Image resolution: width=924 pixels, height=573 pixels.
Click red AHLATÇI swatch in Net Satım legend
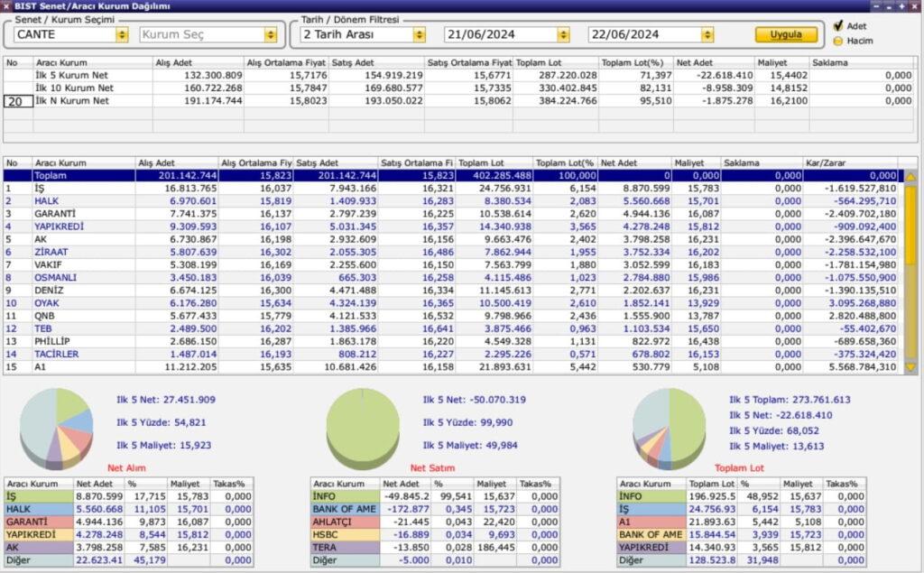346,522
